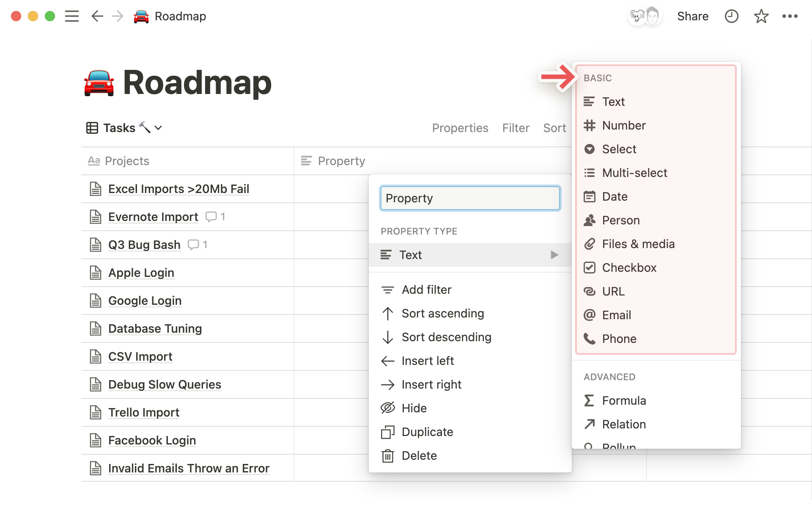This screenshot has width=812, height=508.
Task: Hide this property column
Action: point(414,408)
